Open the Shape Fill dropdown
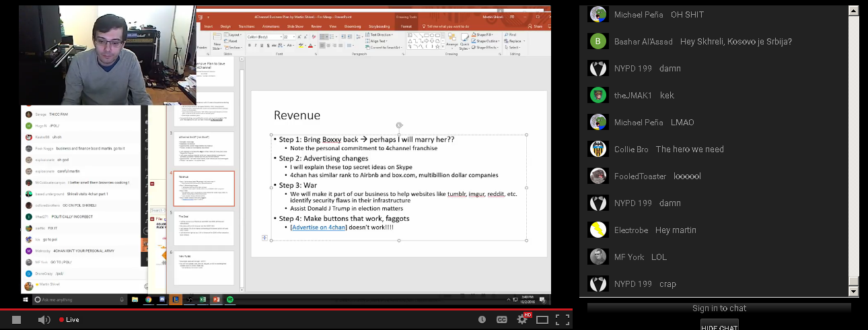Image resolution: width=868 pixels, height=330 pixels. [x=483, y=34]
